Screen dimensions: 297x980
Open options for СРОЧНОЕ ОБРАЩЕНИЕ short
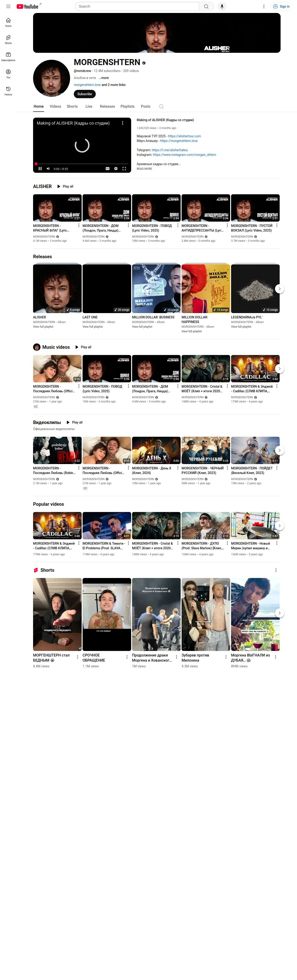(x=127, y=657)
